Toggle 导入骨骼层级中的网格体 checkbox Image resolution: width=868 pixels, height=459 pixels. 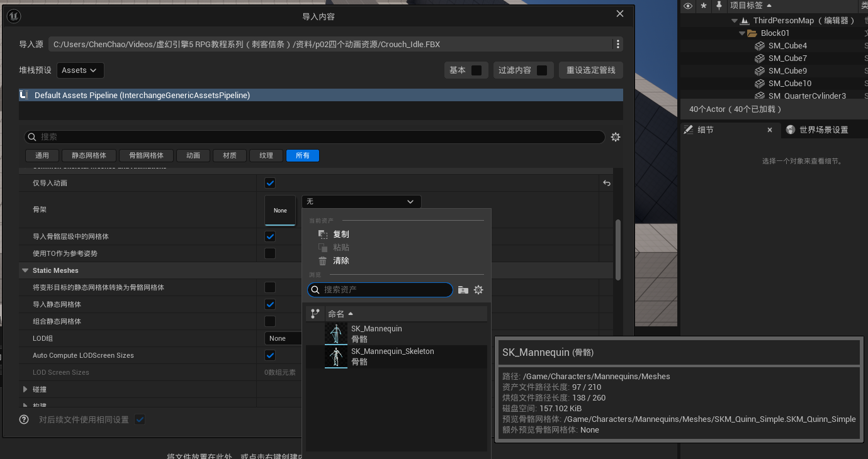pos(270,236)
